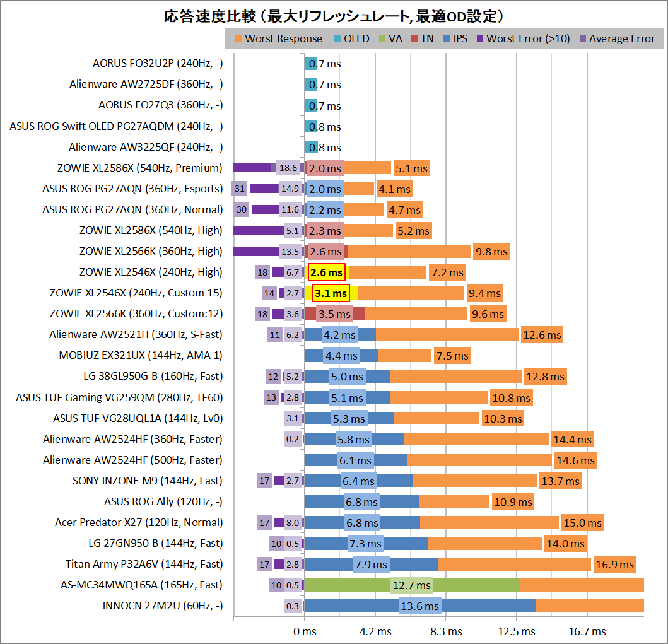
Task: Click the 15.0 ms Acer Predator value
Action: click(582, 523)
